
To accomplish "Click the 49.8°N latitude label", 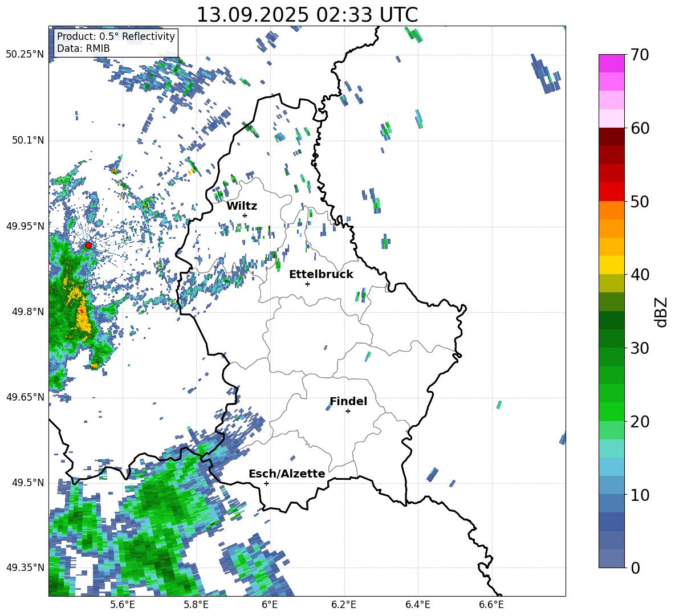I will click(x=28, y=312).
